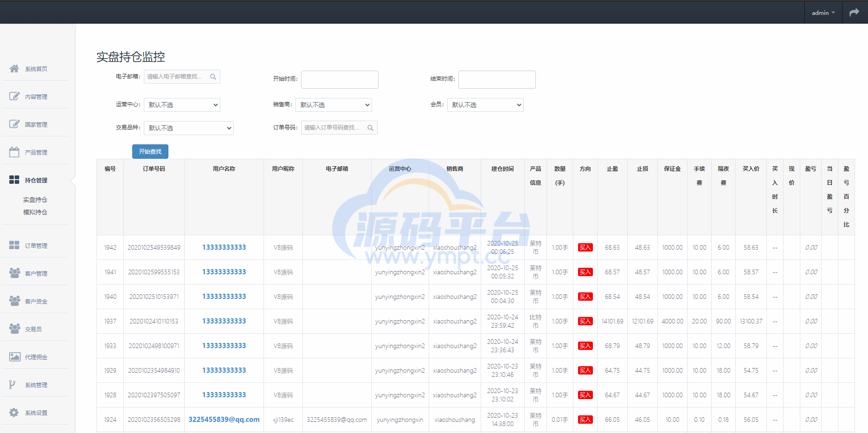Click xiaoshoushang cell in row 1924
868x433 pixels.
coord(455,420)
